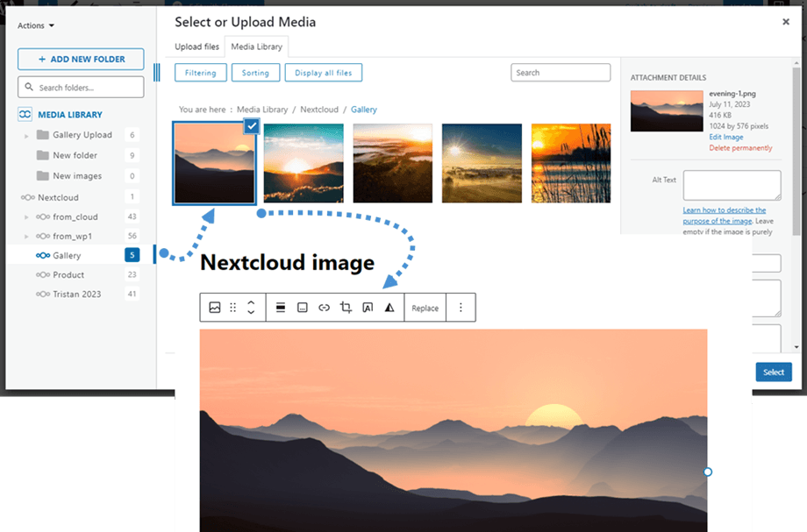Open the Actions dropdown

point(36,25)
